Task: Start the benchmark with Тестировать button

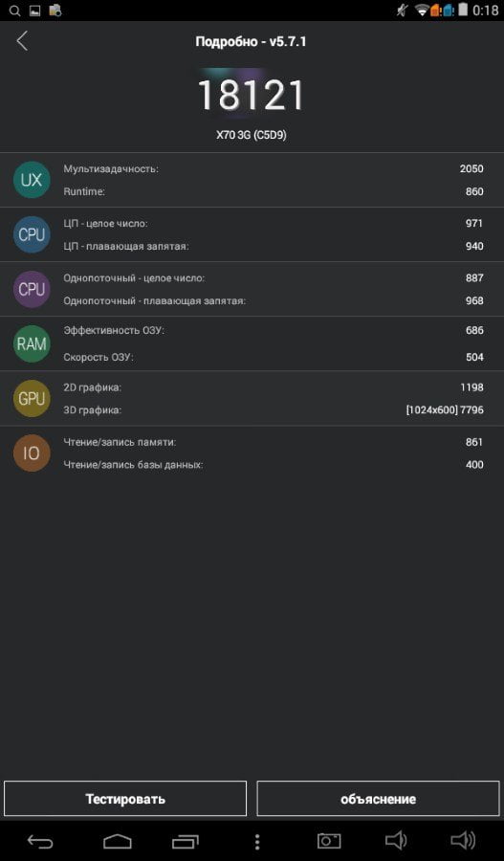Action: click(125, 799)
